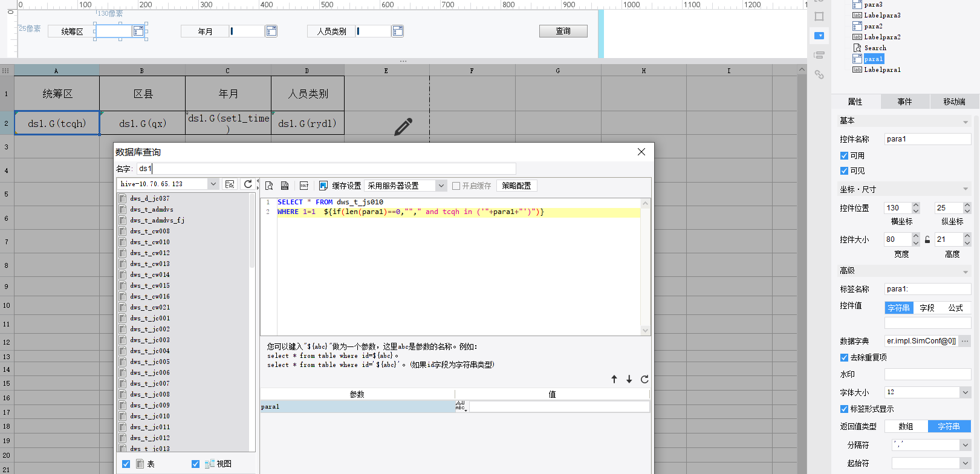Image resolution: width=980 pixels, height=474 pixels.
Task: Click the 统筹区 combo box widget icon
Action: click(138, 31)
